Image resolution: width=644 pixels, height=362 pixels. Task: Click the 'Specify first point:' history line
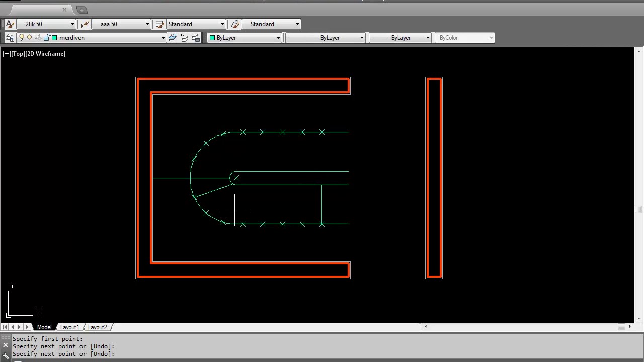[x=47, y=339]
